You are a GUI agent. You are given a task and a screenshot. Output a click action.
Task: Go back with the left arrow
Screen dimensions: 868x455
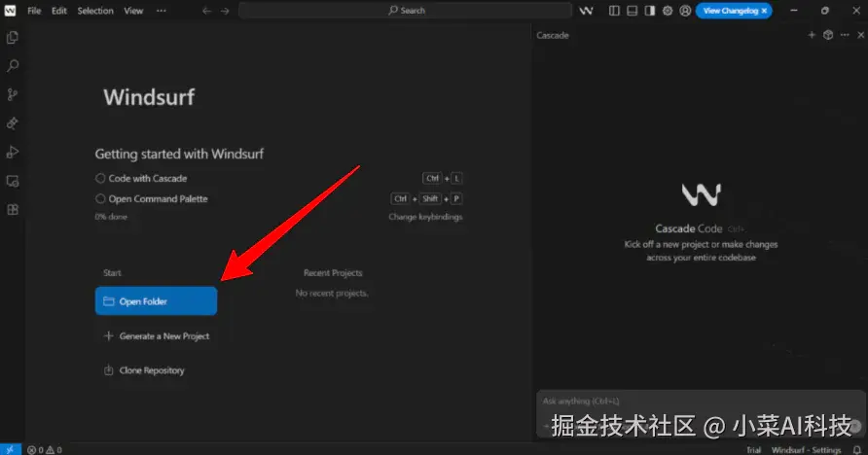click(x=206, y=11)
